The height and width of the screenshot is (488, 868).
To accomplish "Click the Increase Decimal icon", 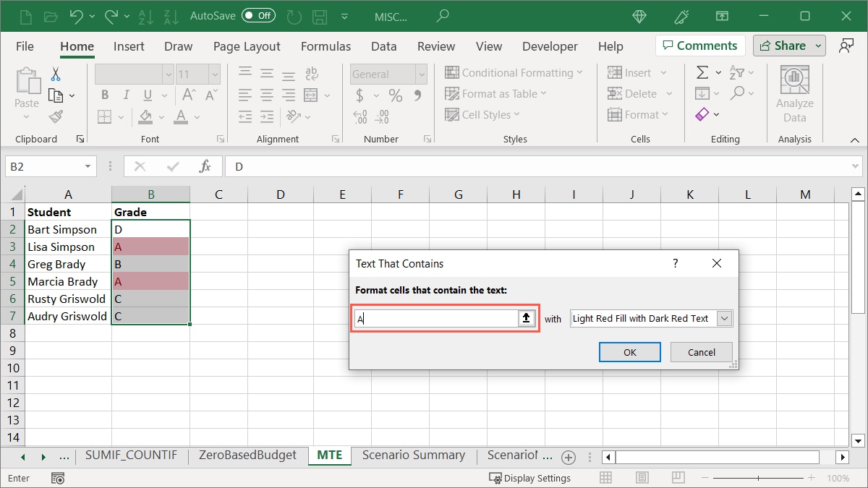I will (x=359, y=116).
